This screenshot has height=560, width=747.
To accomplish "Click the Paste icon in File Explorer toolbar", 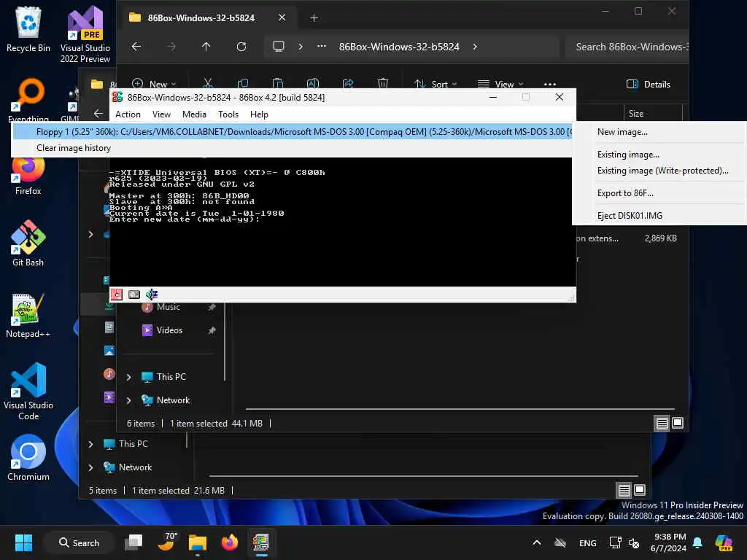I will (278, 83).
